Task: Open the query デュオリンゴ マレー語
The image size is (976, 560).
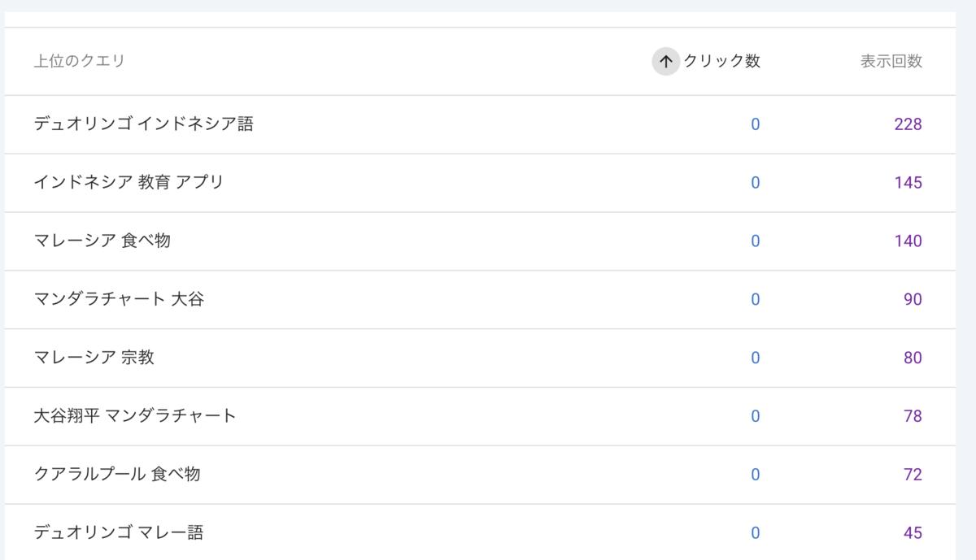Action: (119, 533)
